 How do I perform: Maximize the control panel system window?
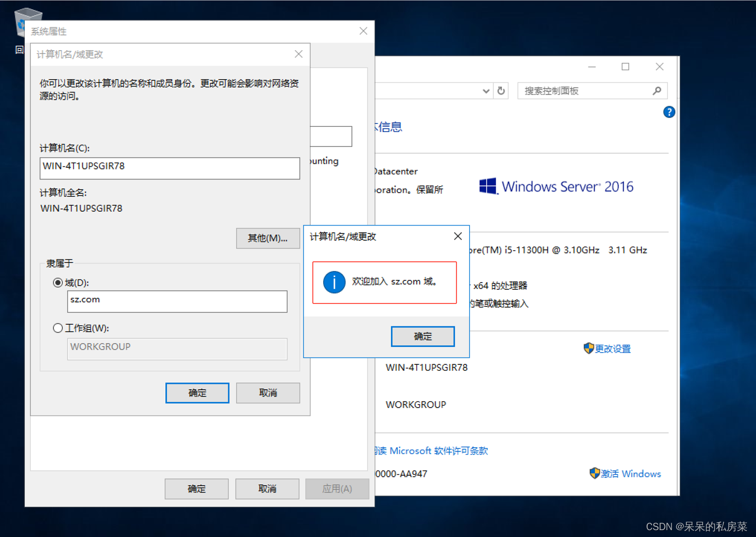626,67
